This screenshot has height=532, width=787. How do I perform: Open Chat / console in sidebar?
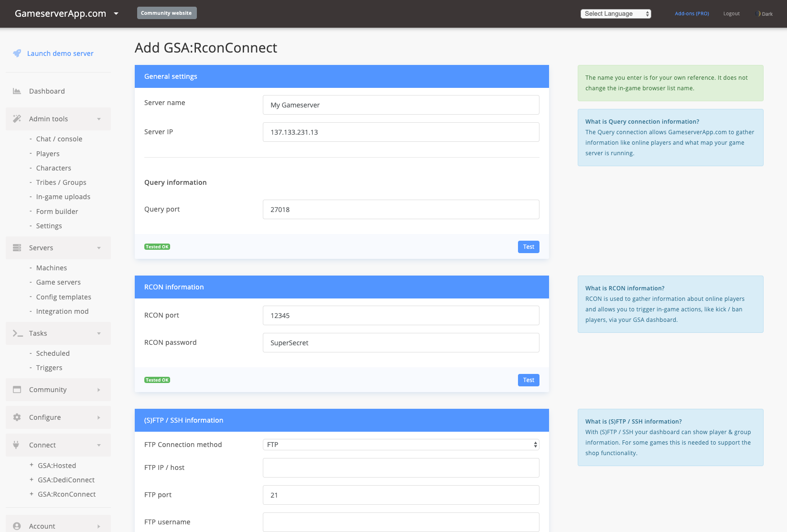[x=59, y=139]
